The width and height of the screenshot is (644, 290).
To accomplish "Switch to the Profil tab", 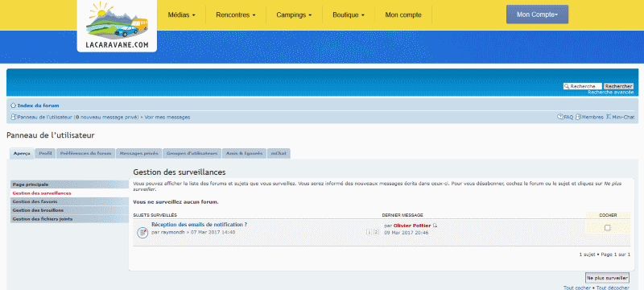I will (45, 154).
